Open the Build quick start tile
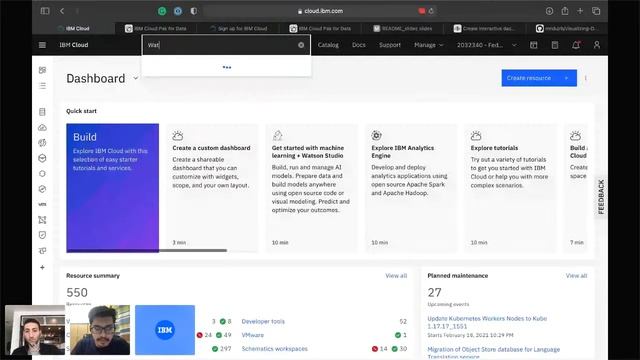Screen dimensions: 640x360 [x=113, y=188]
